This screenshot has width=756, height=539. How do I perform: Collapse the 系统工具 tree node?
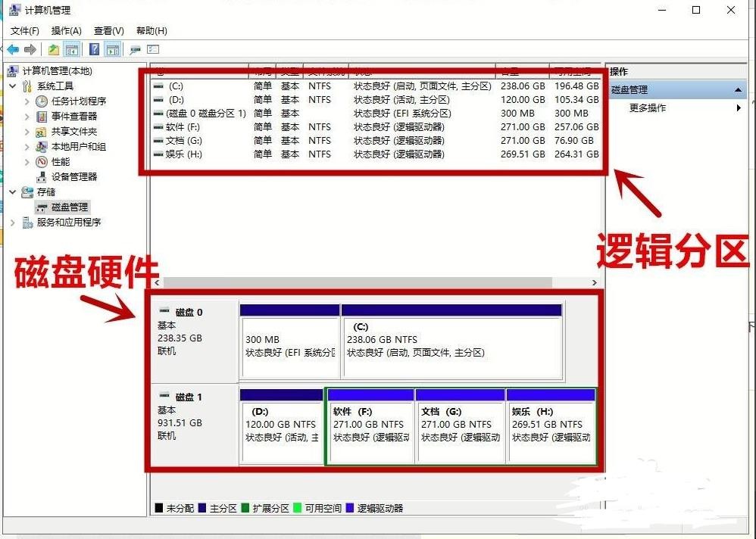[x=13, y=86]
